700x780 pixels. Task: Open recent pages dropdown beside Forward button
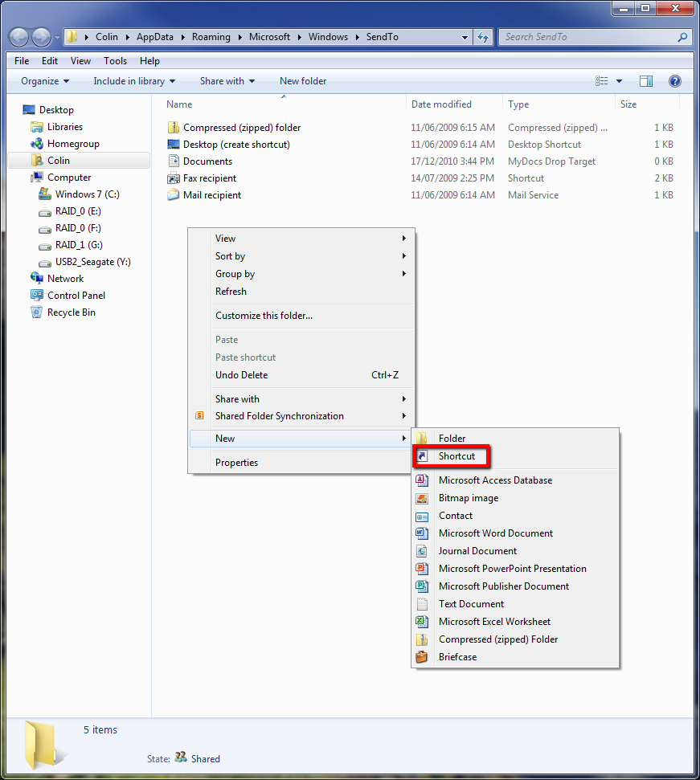pos(57,37)
